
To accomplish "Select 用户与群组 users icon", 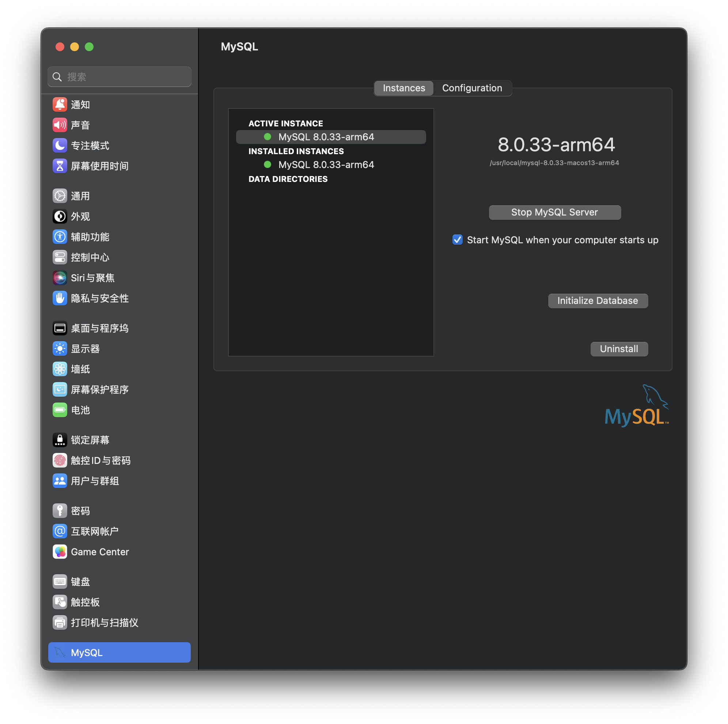I will [x=60, y=481].
